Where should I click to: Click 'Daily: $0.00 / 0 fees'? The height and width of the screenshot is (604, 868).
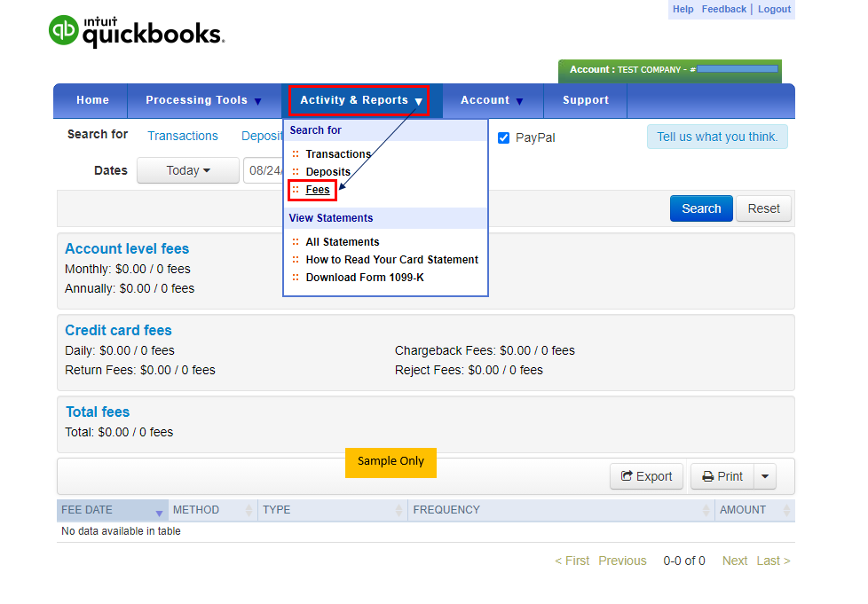[120, 350]
